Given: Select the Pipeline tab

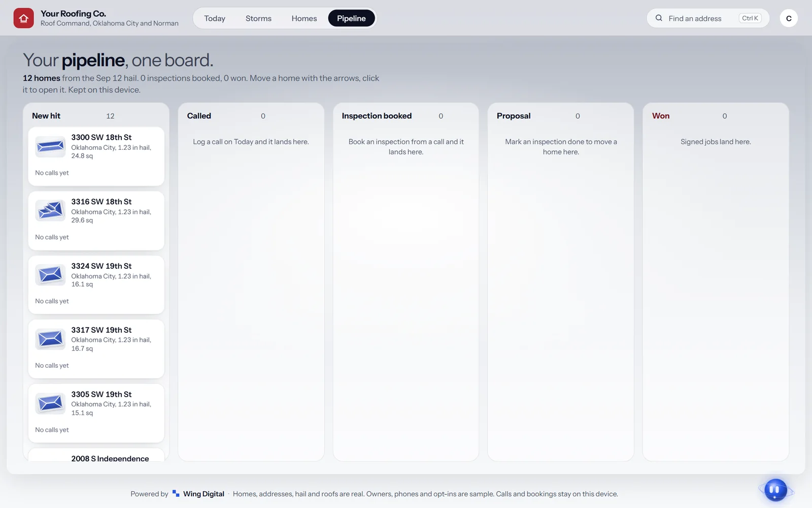Looking at the screenshot, I should 351,18.
